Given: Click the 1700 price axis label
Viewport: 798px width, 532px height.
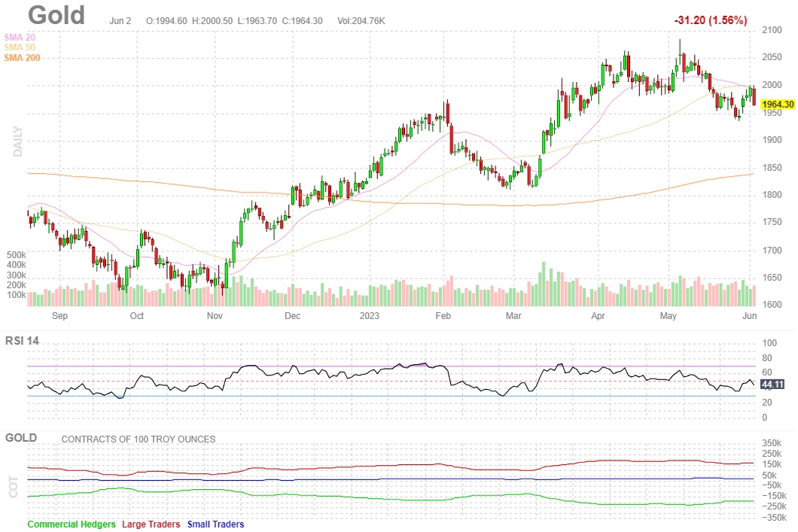Looking at the screenshot, I should pos(772,251).
